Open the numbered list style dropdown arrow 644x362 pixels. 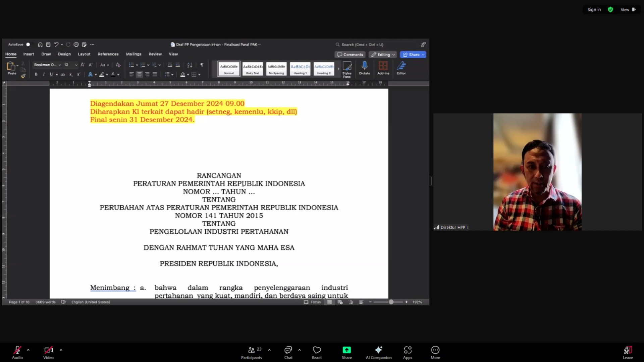pos(148,65)
